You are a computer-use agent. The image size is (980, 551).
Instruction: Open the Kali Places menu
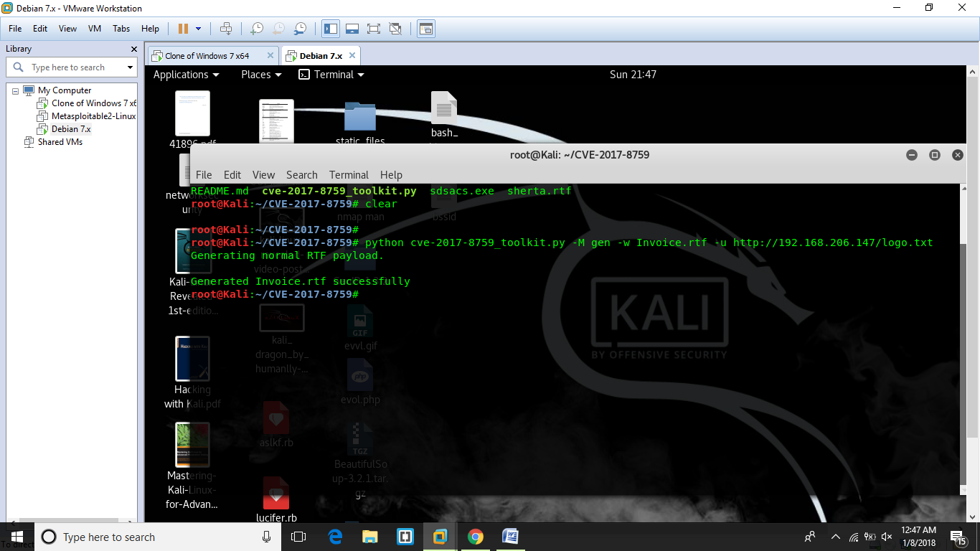pos(261,75)
